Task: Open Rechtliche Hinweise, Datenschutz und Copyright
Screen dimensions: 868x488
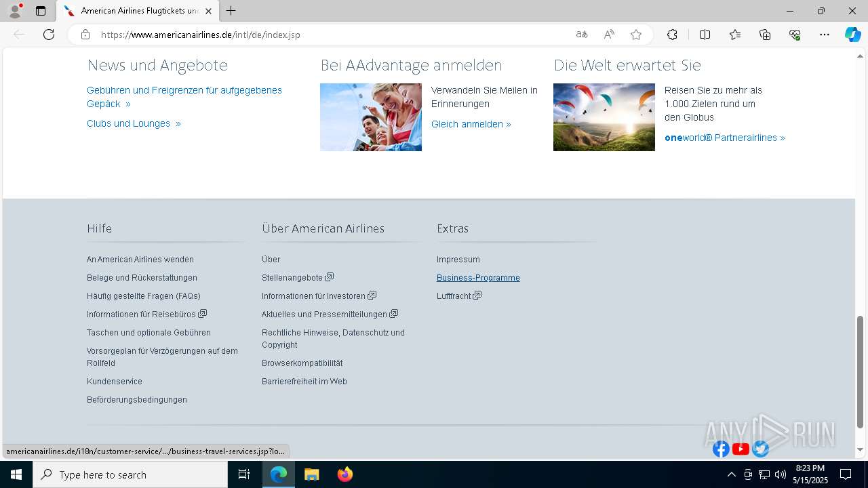Action: tap(333, 339)
